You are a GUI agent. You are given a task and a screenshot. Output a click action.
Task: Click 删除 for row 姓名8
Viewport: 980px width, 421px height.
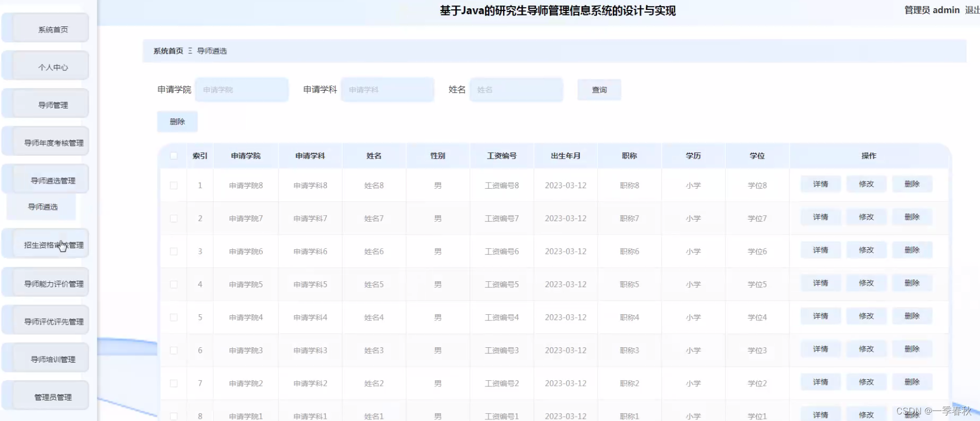pos(912,184)
